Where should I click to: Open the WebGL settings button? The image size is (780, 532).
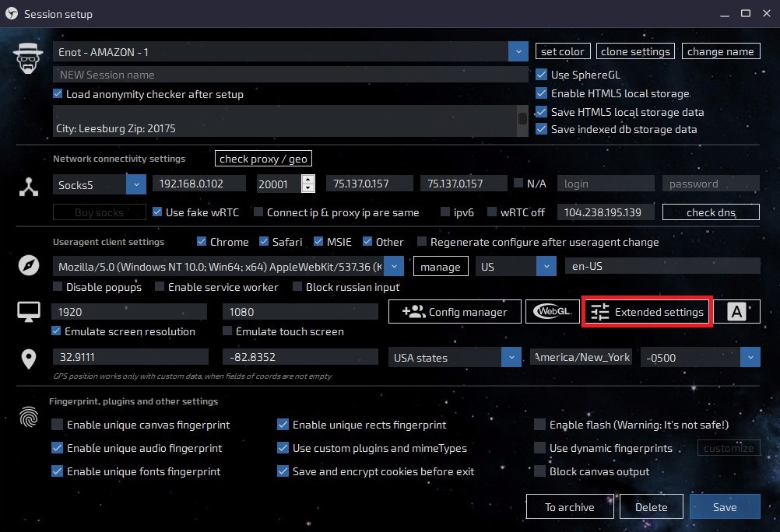[552, 312]
